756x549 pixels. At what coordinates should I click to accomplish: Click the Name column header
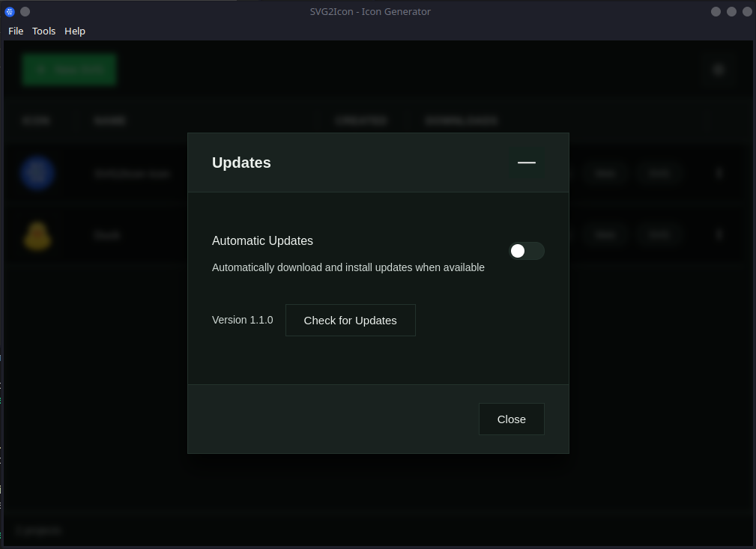click(x=110, y=121)
